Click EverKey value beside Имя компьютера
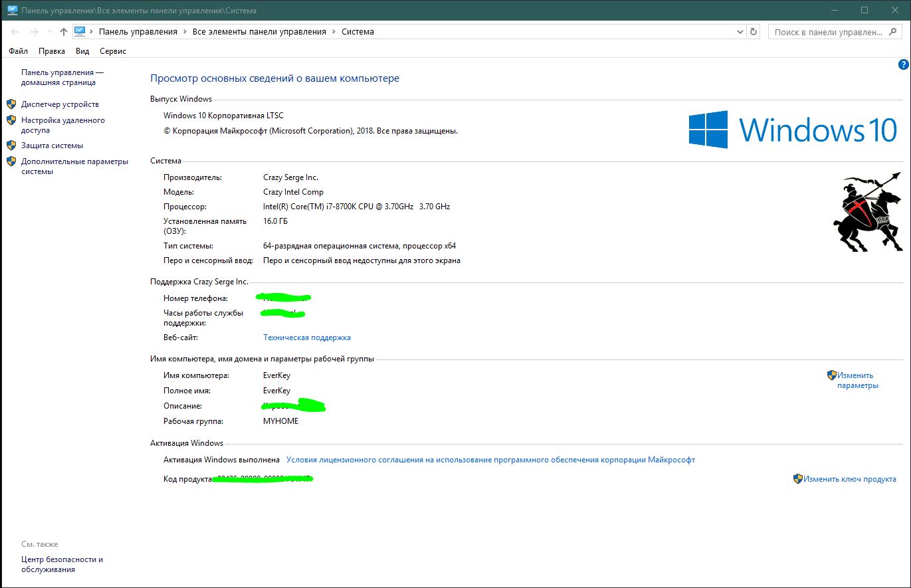The width and height of the screenshot is (911, 588). pos(276,375)
